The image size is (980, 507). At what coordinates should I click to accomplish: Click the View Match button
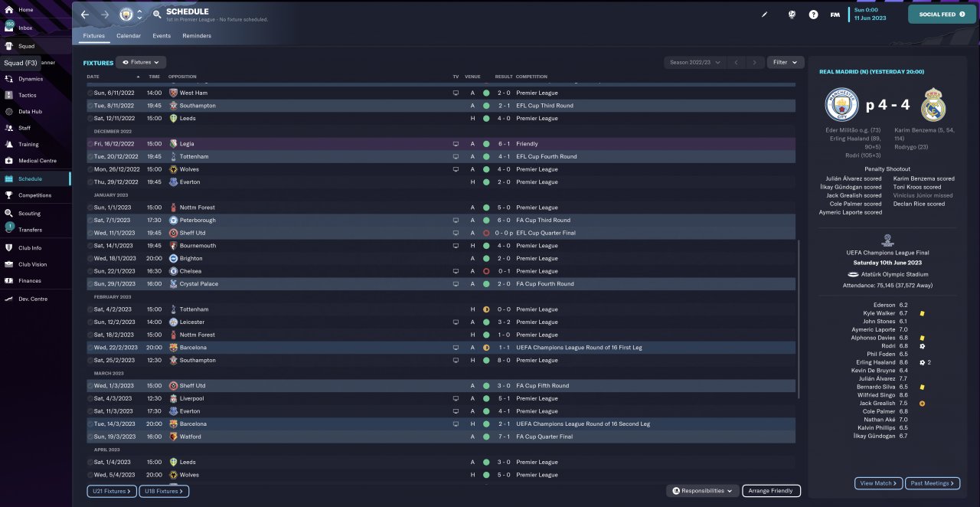[878, 483]
